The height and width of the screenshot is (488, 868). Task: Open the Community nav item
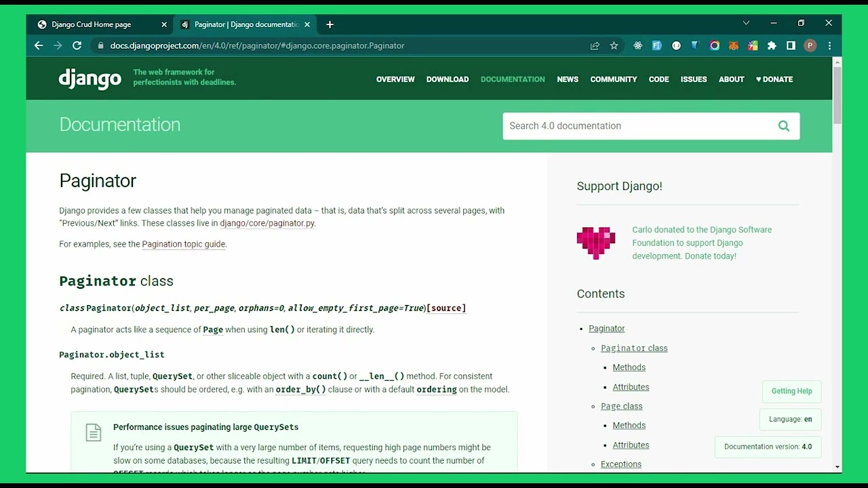tap(614, 79)
